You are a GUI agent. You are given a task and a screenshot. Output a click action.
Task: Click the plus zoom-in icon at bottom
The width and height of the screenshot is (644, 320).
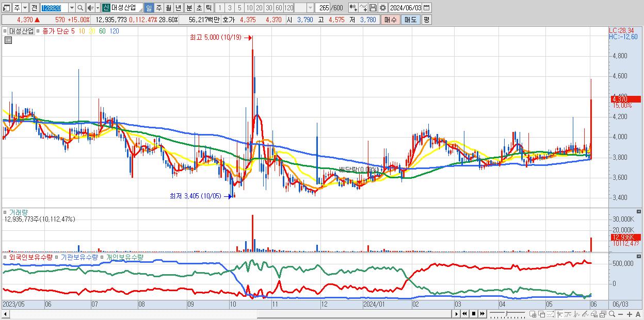tap(630, 314)
